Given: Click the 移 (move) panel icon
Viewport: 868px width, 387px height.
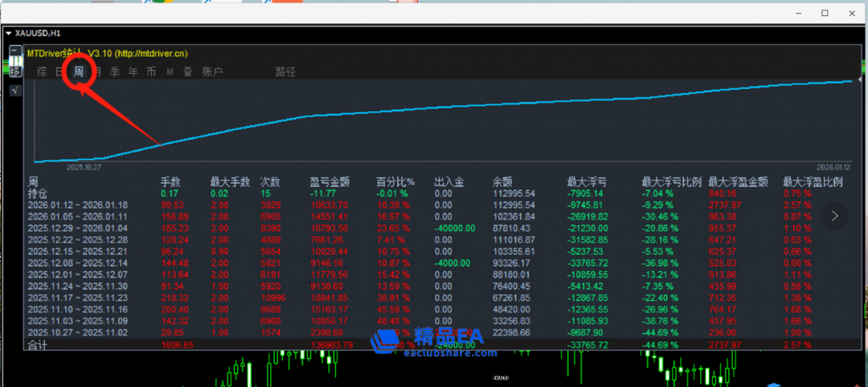Looking at the screenshot, I should [14, 71].
